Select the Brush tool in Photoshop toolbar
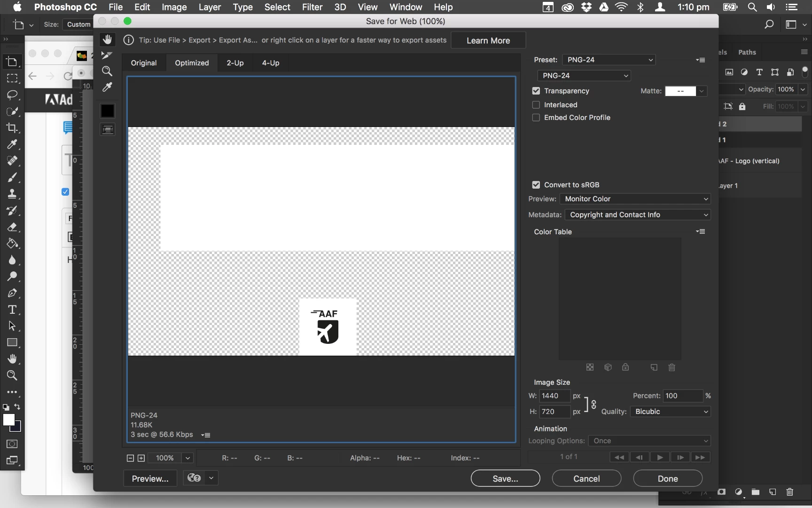 [12, 177]
